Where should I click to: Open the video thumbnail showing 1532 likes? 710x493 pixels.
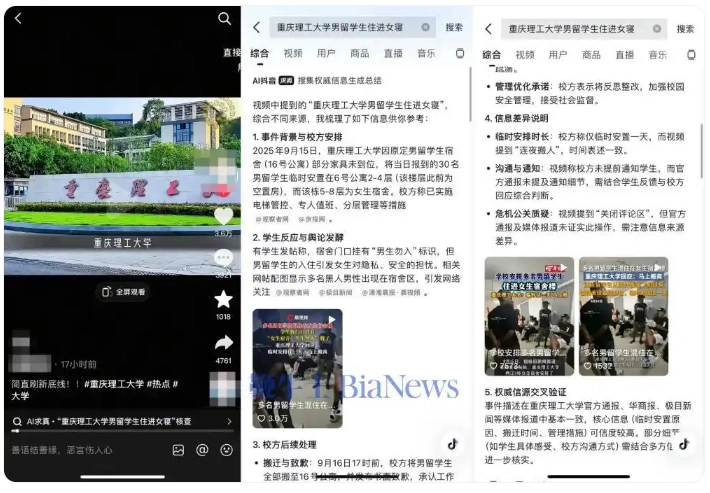[623, 317]
